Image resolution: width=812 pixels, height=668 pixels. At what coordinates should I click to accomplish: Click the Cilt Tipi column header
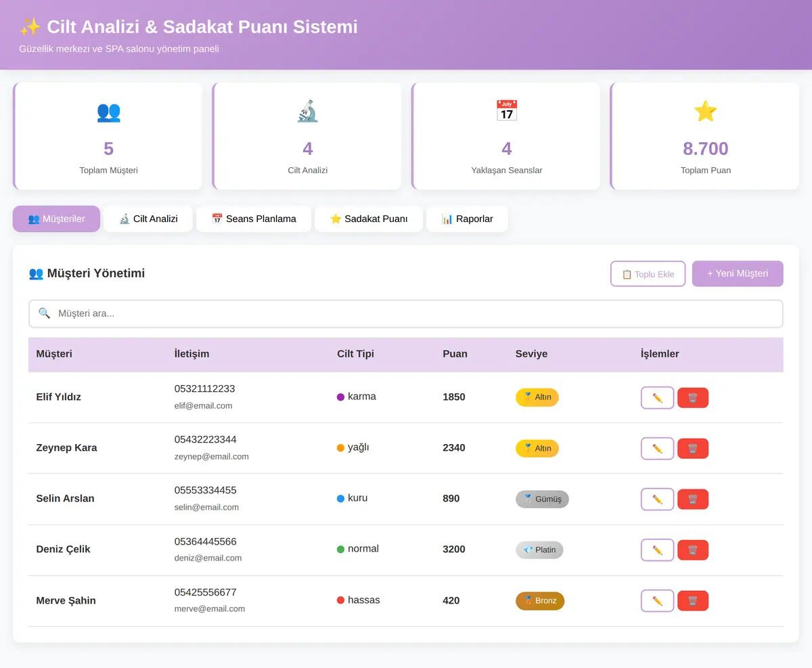click(x=355, y=354)
